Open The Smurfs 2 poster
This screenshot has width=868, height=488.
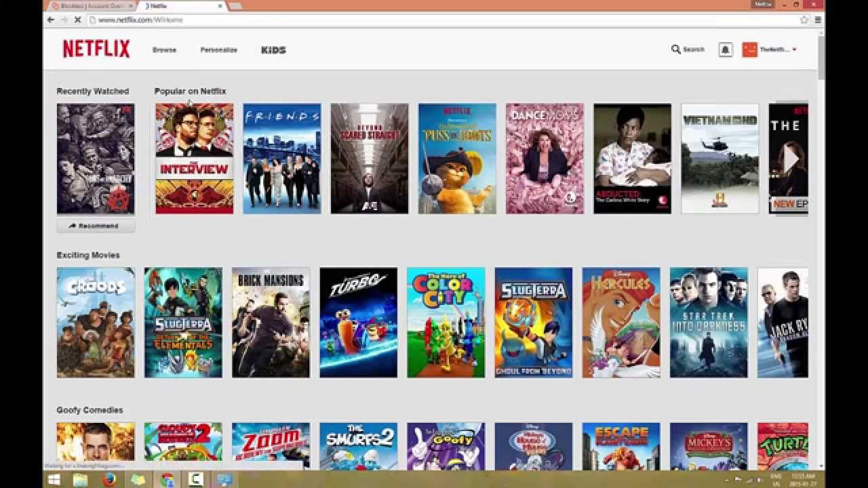358,446
